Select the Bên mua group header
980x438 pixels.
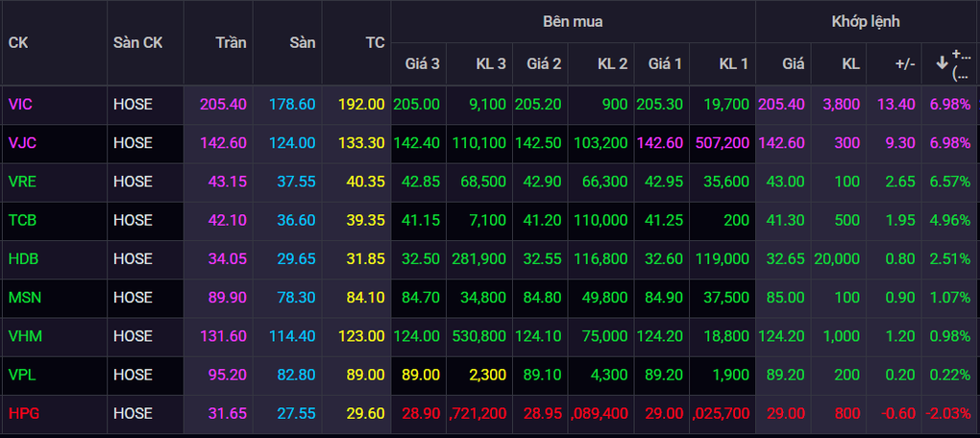tap(573, 20)
